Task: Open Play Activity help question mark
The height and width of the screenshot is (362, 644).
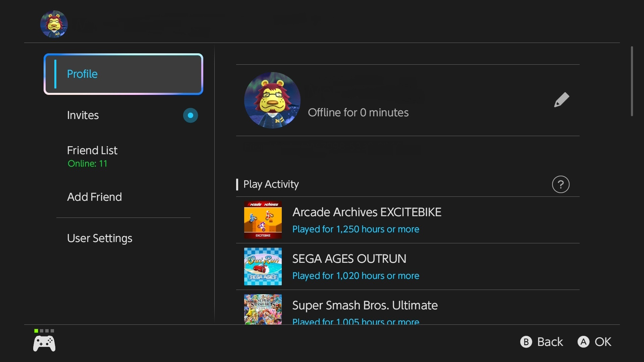Action: click(560, 184)
